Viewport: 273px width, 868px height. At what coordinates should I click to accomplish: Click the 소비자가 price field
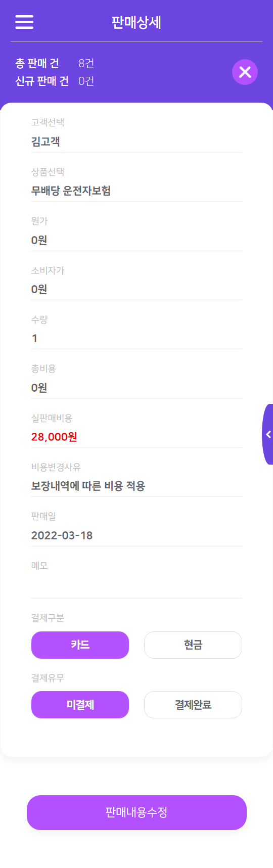[136, 289]
